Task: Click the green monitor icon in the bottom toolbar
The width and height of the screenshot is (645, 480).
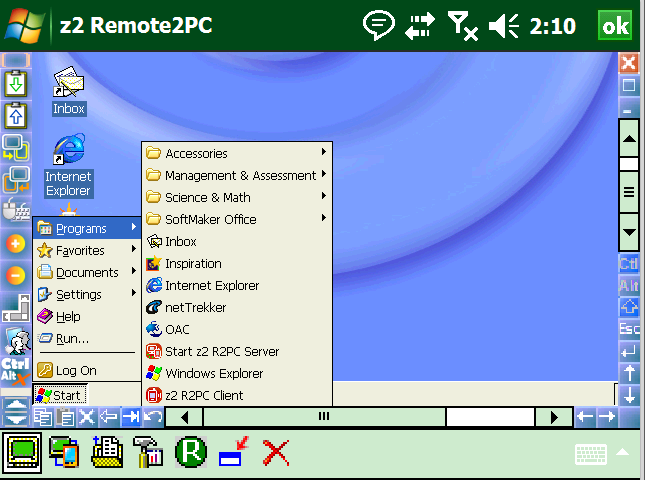Action: pyautogui.click(x=22, y=452)
